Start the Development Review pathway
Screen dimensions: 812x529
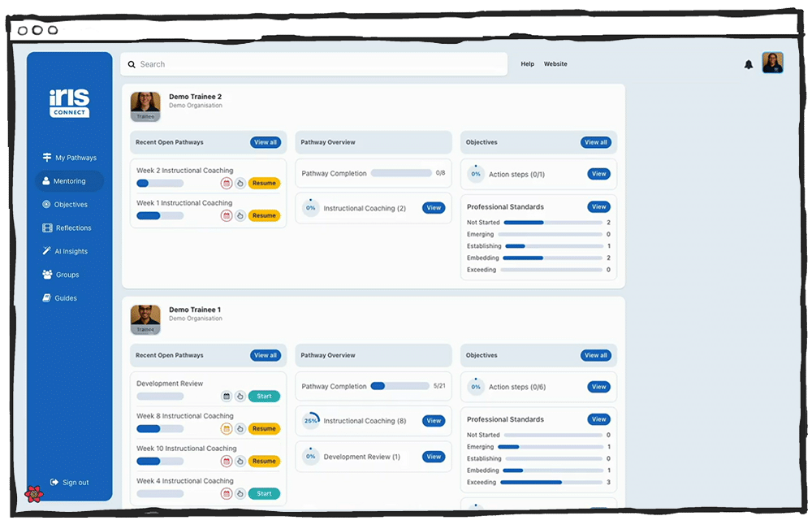pyautogui.click(x=264, y=397)
